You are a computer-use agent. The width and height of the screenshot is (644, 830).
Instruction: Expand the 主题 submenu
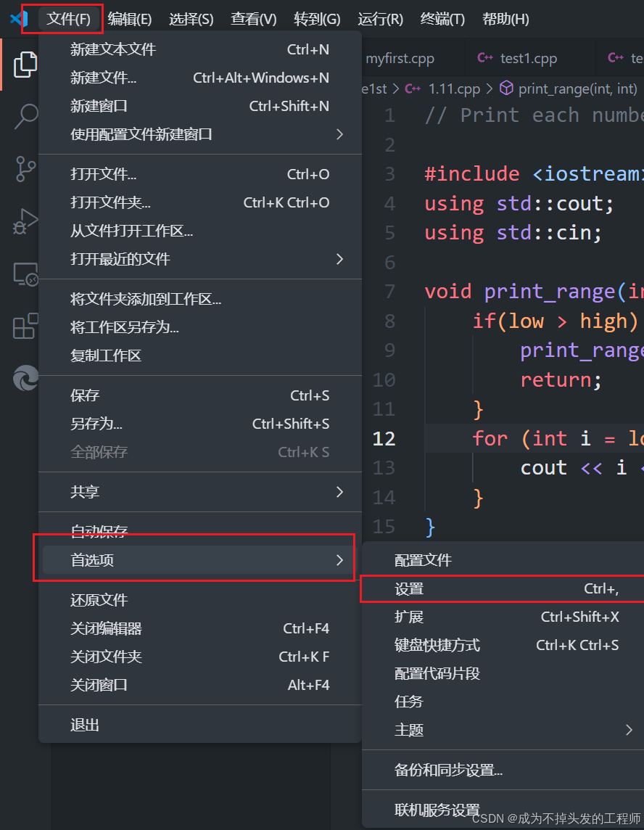tap(409, 731)
